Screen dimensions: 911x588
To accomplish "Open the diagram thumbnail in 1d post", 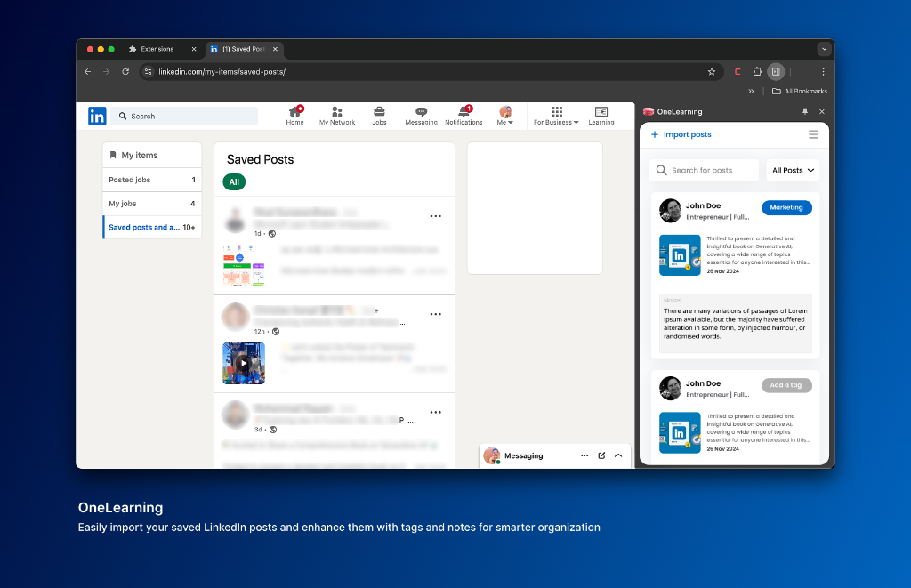I will pos(244,265).
